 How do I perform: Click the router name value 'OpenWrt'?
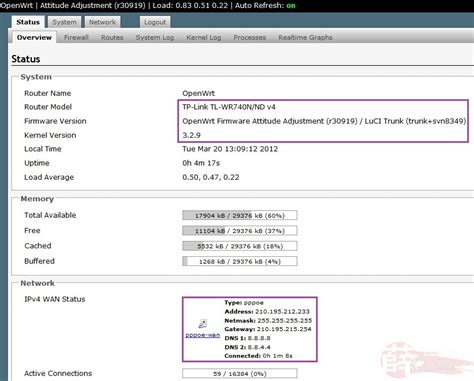point(198,93)
